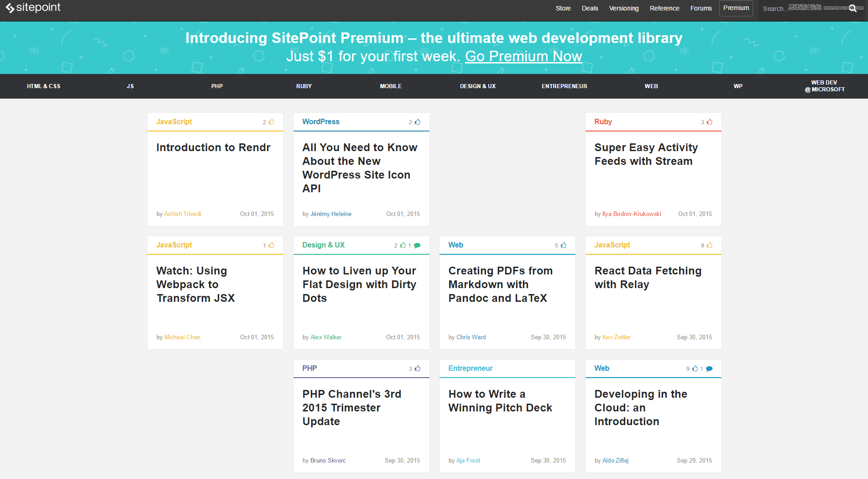Click Web category on Developing in Cloud card
The image size is (868, 479).
pos(602,368)
